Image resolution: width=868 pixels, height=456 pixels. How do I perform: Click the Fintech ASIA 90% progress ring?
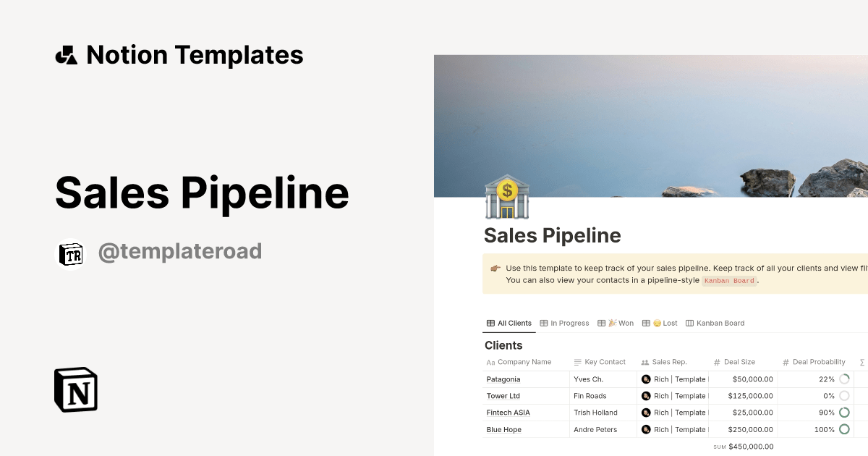[844, 413]
